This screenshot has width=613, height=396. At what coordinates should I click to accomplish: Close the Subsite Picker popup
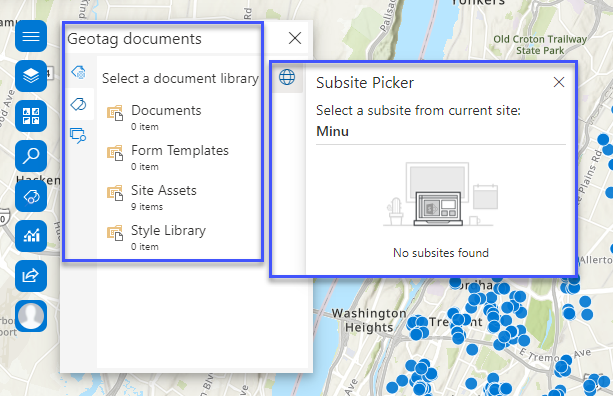(x=559, y=82)
